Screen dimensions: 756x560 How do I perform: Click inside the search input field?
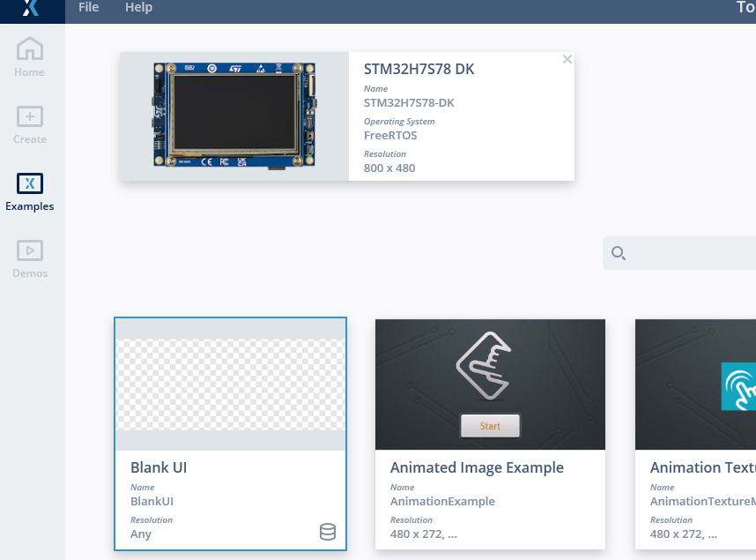pos(679,253)
